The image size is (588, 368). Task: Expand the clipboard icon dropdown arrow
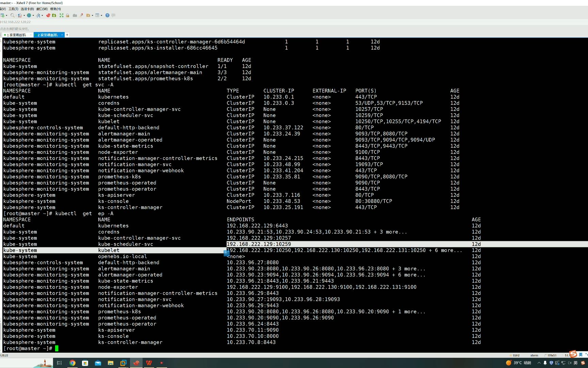24,15
